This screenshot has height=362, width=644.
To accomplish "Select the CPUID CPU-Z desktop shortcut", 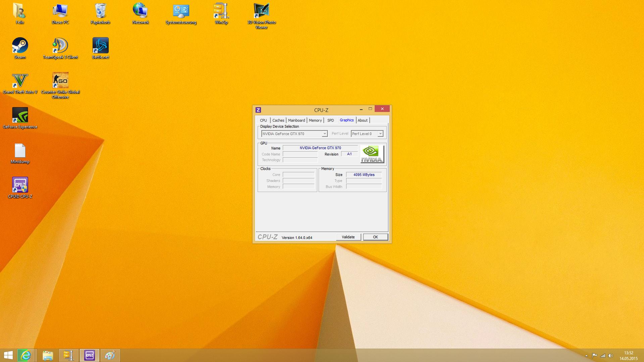I will (x=20, y=188).
